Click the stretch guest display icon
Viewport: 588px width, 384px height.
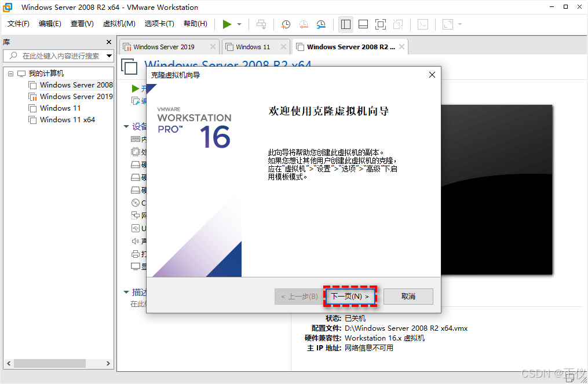tap(448, 24)
